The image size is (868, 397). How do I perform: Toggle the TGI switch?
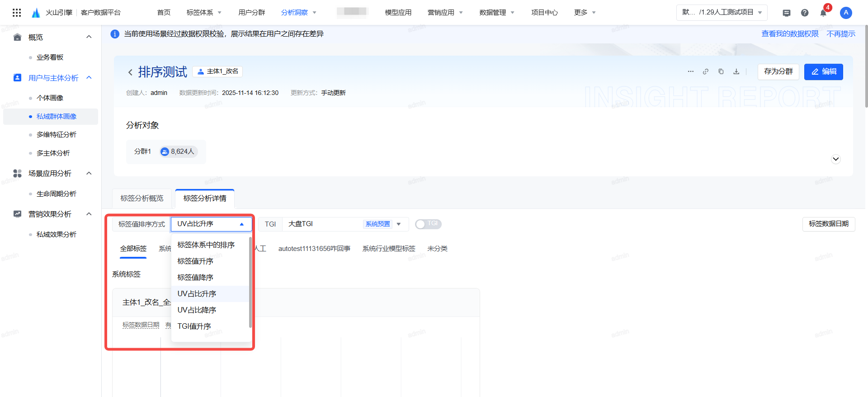click(x=428, y=224)
